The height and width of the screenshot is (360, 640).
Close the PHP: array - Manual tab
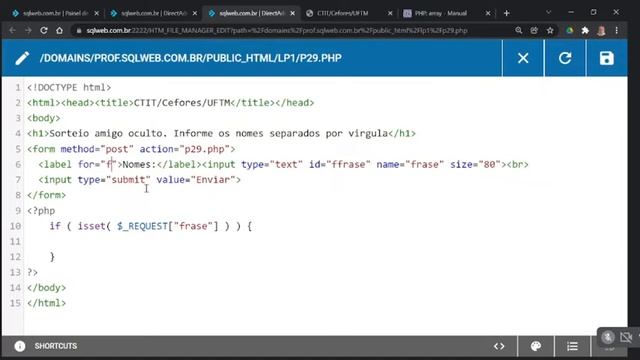click(x=488, y=13)
